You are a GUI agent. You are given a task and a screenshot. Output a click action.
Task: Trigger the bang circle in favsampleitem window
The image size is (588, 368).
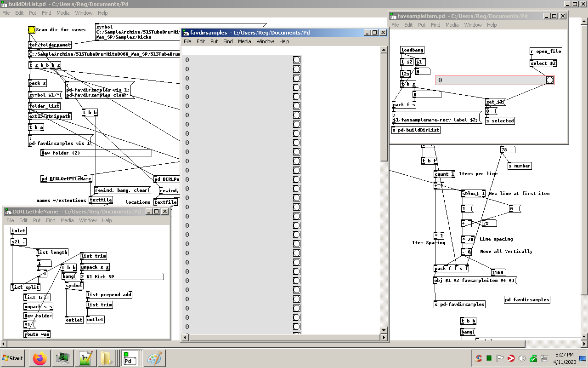550,80
